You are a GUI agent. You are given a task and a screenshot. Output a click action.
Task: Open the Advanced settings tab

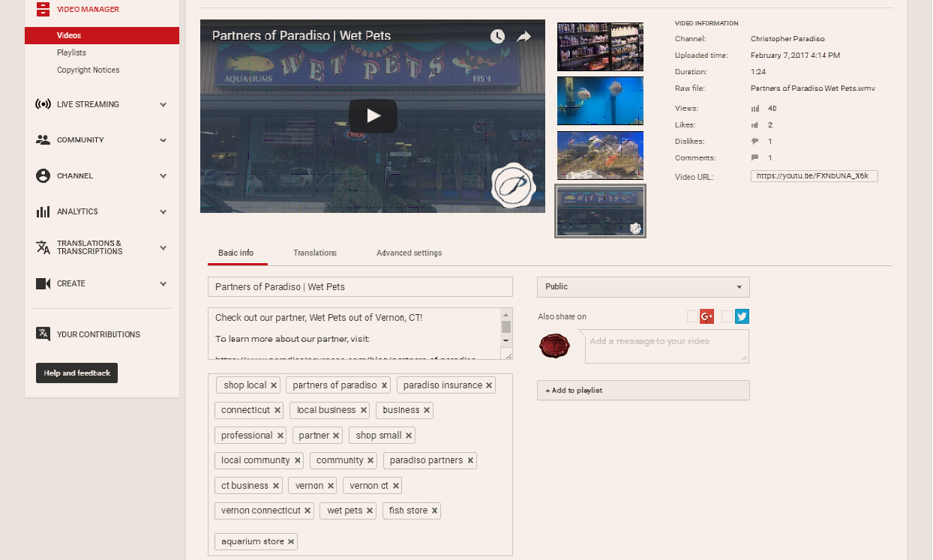[x=409, y=253]
